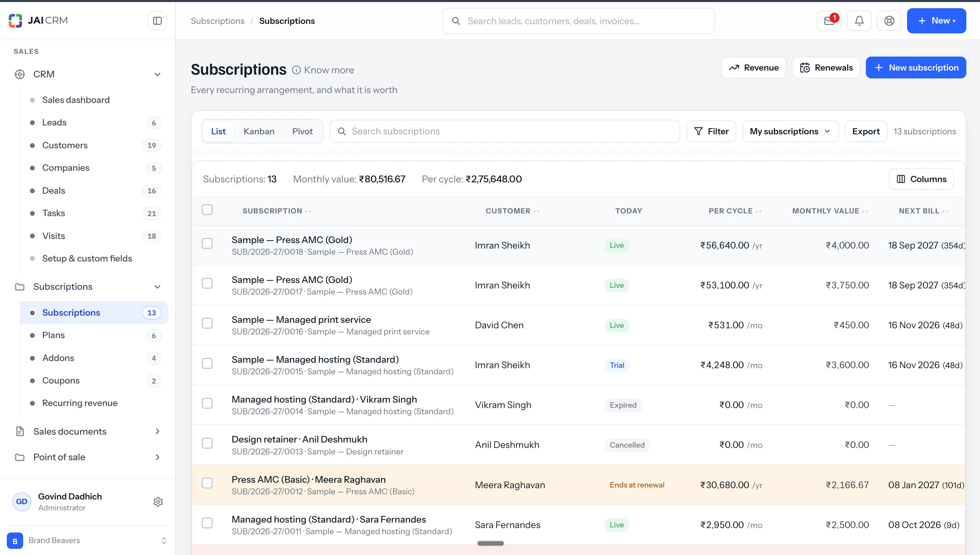
Task: Move the horizontal table scrollbar thumb
Action: [491, 543]
